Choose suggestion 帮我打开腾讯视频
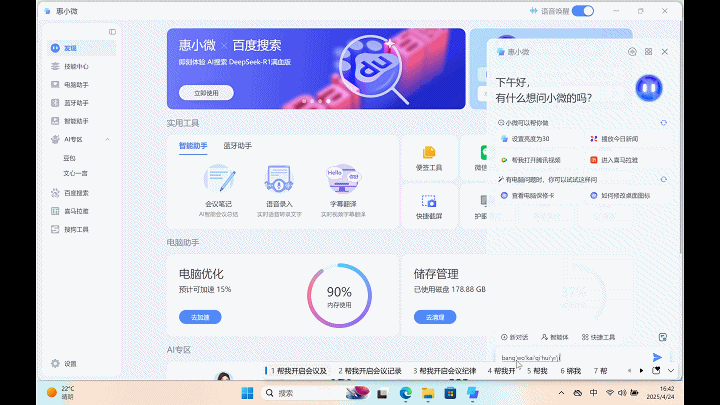Screen dimensions: 720x405 pos(531,160)
